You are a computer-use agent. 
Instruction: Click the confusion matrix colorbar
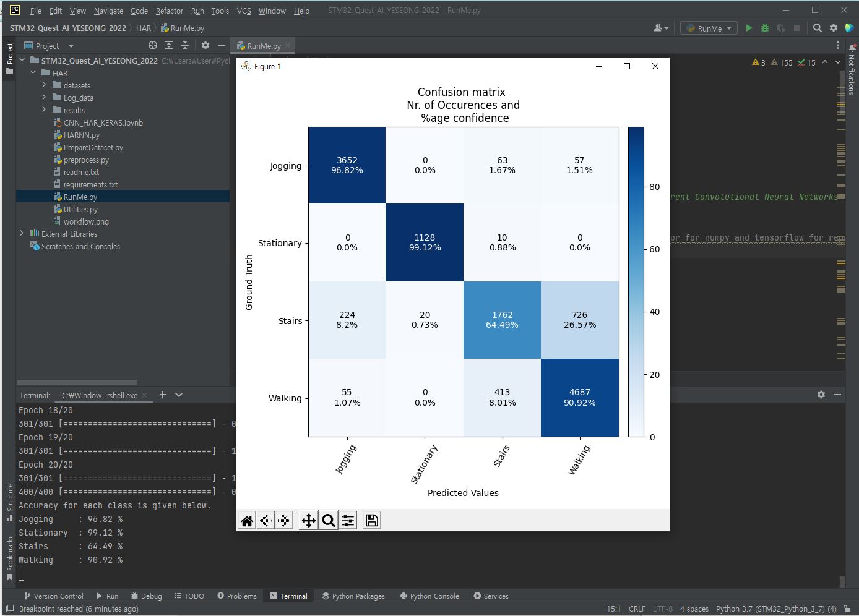coord(636,282)
